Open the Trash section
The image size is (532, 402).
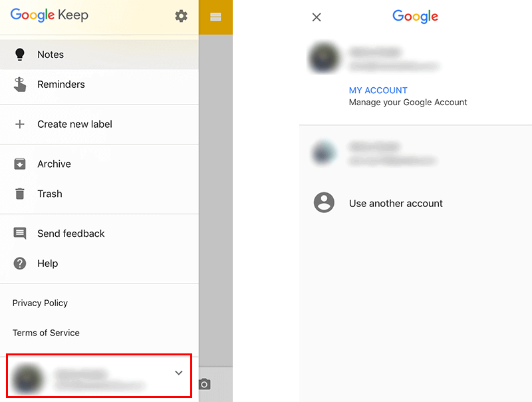tap(99, 194)
